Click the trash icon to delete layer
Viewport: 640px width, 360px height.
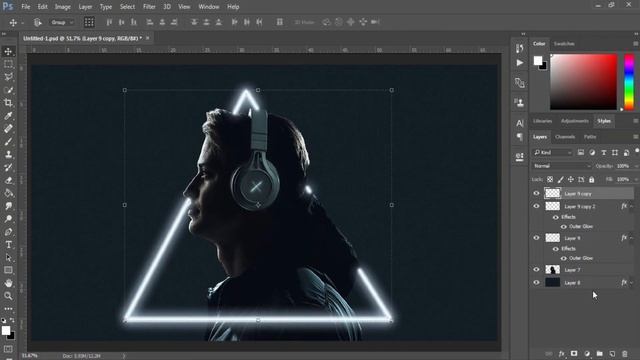tap(624, 353)
